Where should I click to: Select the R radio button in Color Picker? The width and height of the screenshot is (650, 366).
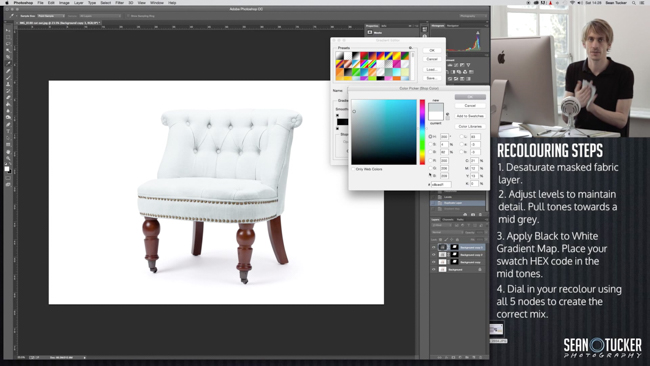430,160
